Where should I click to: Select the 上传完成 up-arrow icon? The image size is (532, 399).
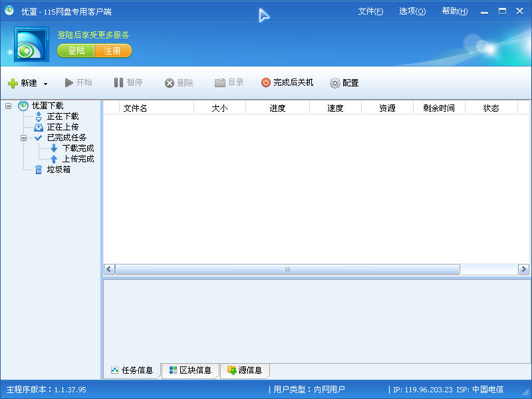[54, 159]
